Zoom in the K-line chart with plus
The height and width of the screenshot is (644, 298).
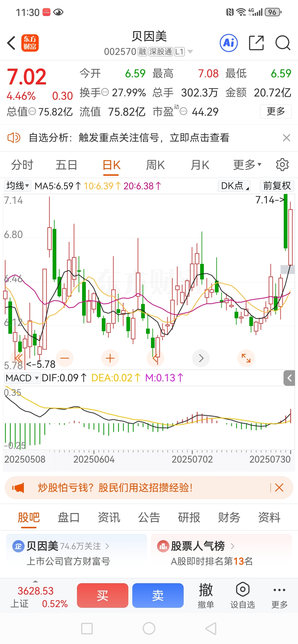point(110,358)
